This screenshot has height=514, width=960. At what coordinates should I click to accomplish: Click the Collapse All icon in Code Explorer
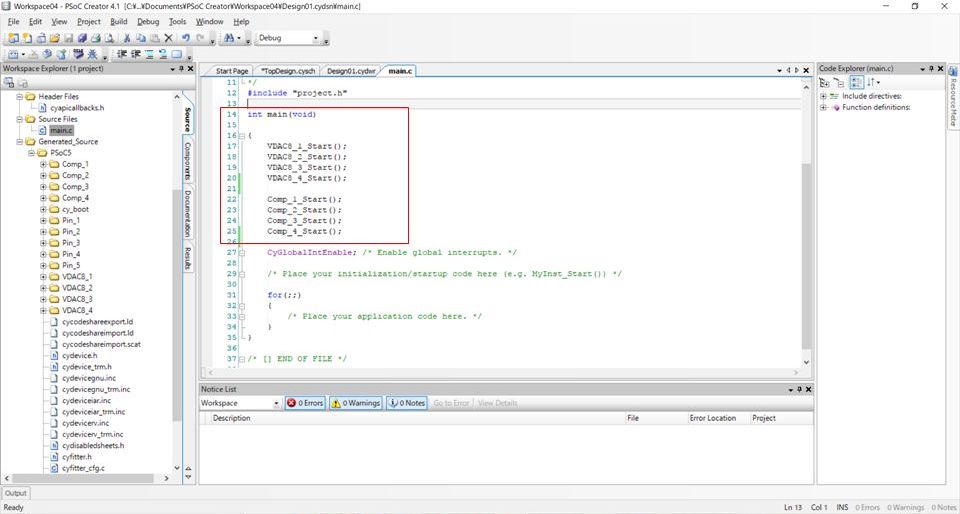839,82
